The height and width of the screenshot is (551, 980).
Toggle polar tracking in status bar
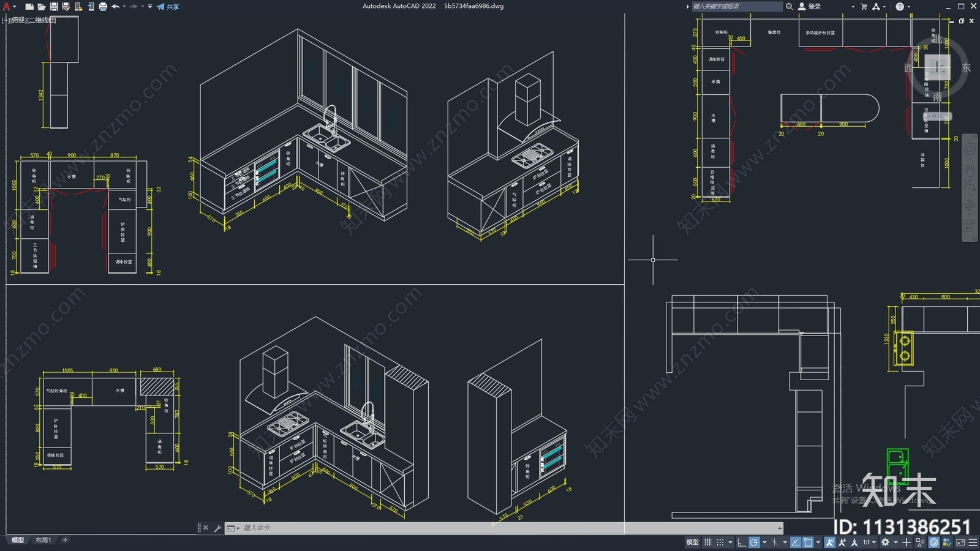tap(754, 542)
